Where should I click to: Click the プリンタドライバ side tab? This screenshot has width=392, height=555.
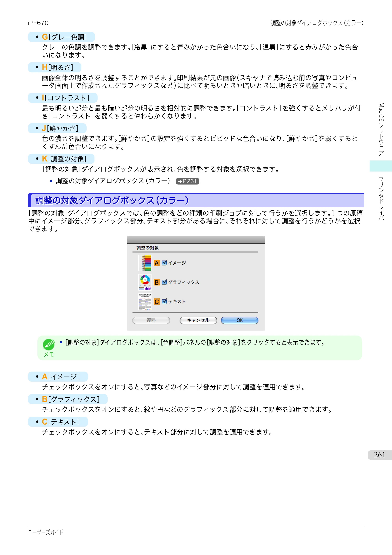click(381, 199)
